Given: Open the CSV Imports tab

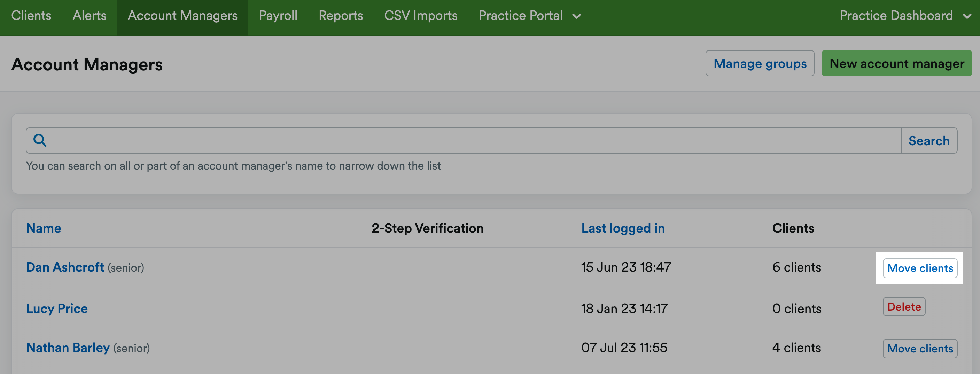Looking at the screenshot, I should point(421,16).
